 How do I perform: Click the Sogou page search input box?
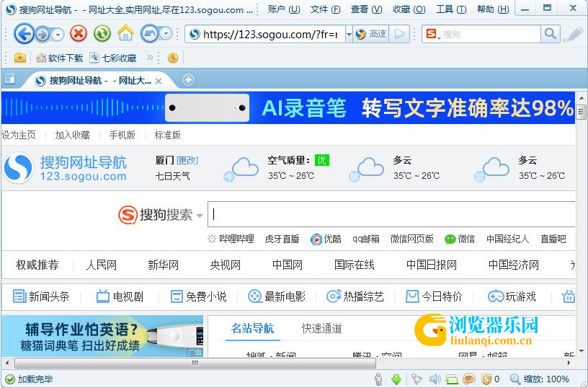pyautogui.click(x=391, y=214)
